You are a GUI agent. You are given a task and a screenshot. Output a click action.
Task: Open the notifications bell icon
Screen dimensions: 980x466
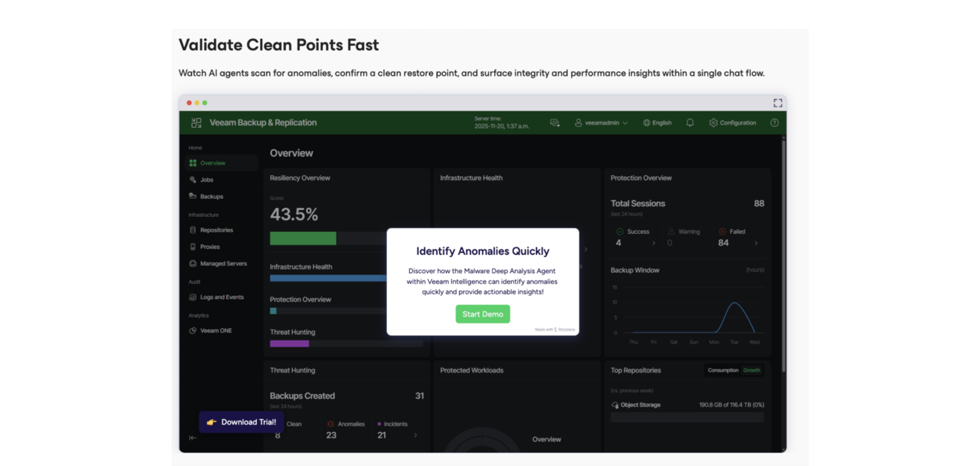click(690, 122)
